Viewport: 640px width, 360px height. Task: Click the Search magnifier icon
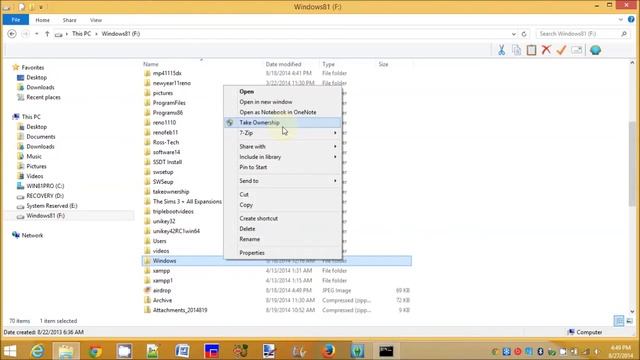tap(624, 34)
